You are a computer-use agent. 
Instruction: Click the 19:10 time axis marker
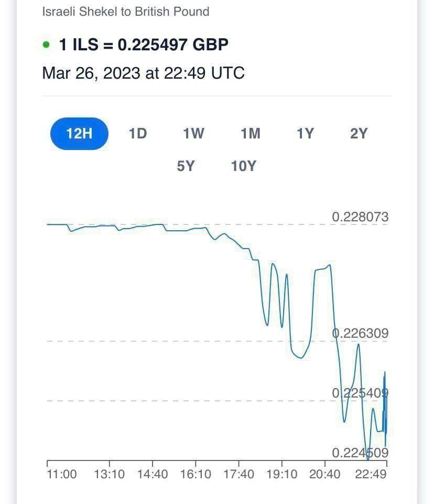pos(282,475)
